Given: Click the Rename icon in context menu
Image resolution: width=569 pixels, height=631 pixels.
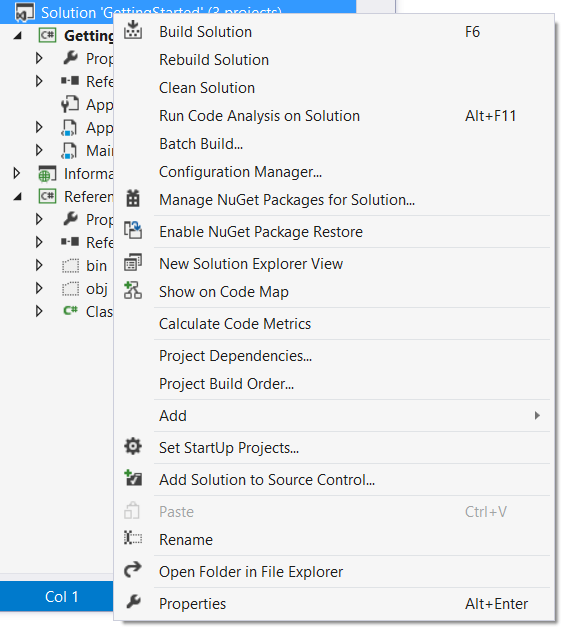Looking at the screenshot, I should pyautogui.click(x=133, y=538).
